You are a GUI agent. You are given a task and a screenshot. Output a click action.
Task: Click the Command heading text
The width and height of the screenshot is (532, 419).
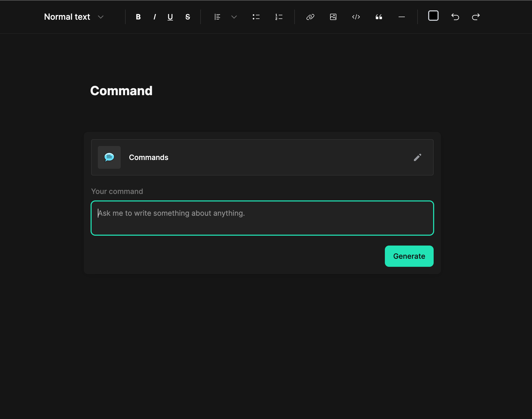(x=121, y=91)
